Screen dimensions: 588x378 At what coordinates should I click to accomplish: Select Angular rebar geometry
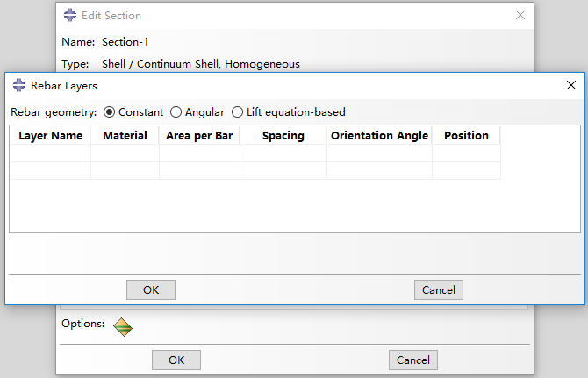click(176, 112)
